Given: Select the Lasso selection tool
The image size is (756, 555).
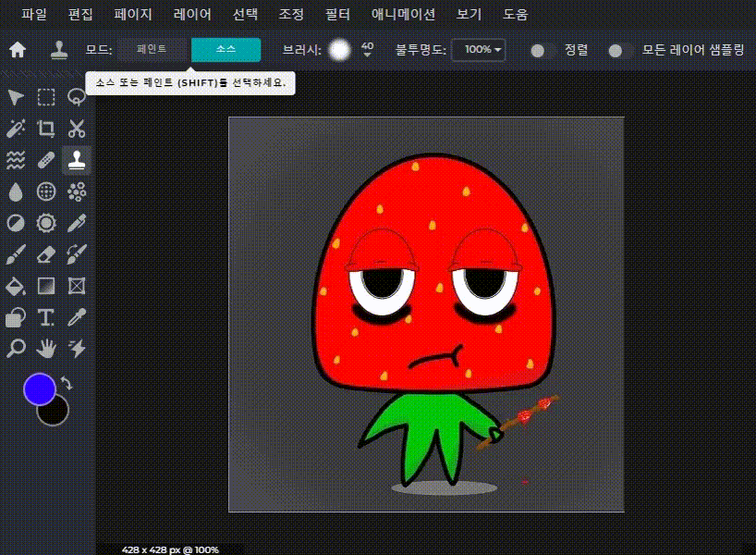Looking at the screenshot, I should 76,97.
